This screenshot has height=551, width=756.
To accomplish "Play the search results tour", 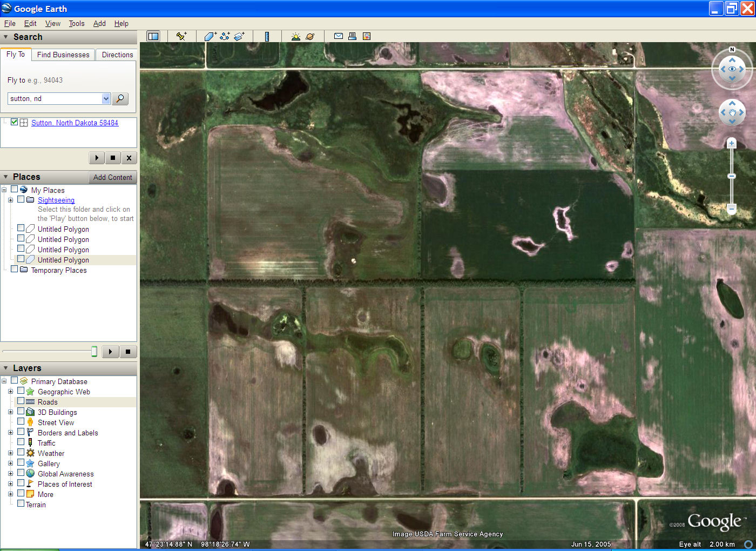I will (97, 158).
